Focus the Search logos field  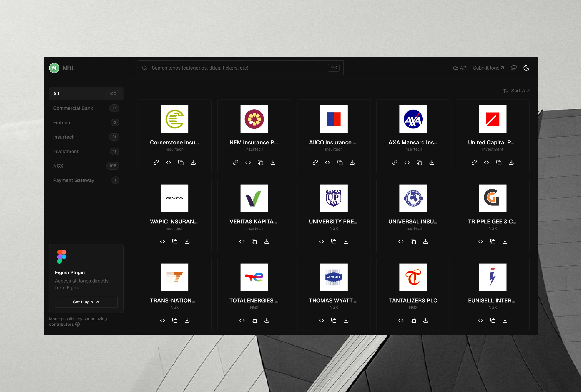241,68
